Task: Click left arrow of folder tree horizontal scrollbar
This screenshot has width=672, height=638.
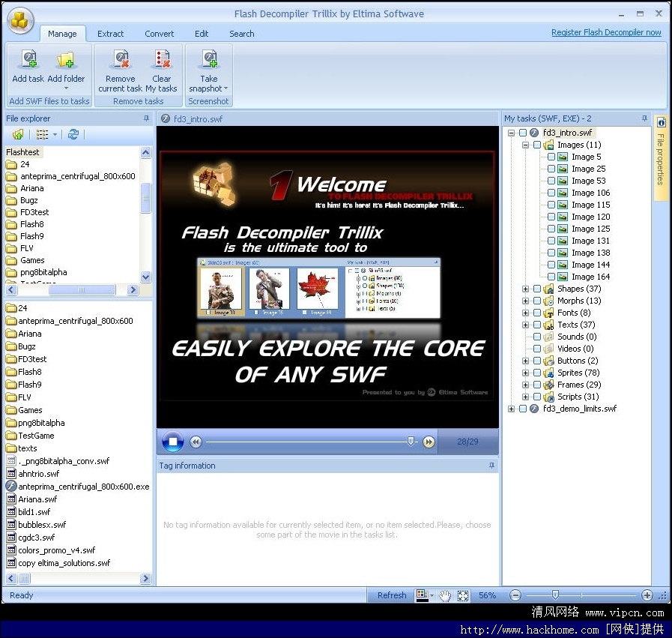Action: pyautogui.click(x=11, y=290)
